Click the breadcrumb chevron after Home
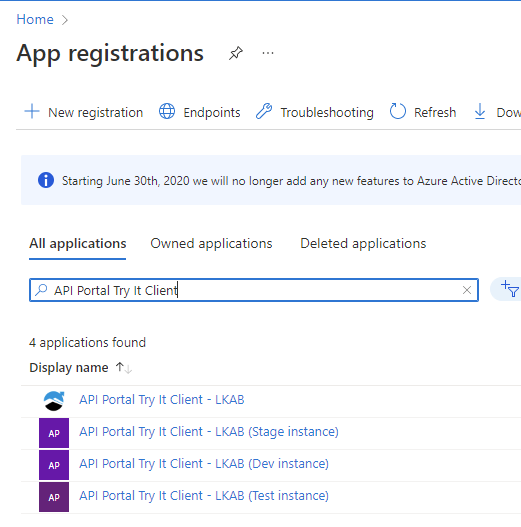 point(65,20)
